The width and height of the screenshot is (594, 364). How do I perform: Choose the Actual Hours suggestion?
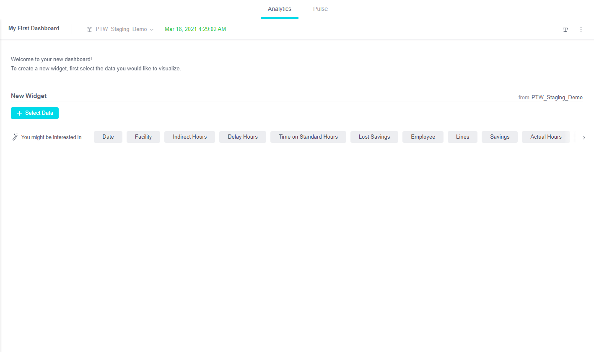[545, 137]
